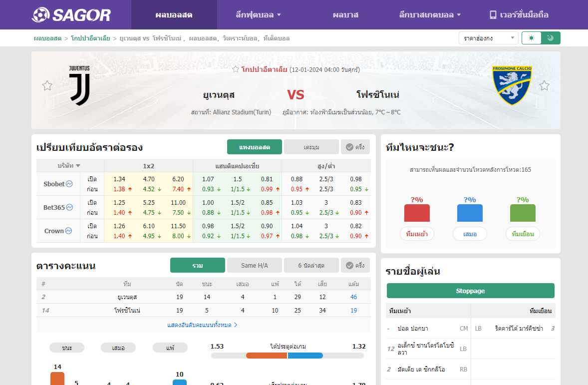The height and width of the screenshot is (385, 588).
Task: Switch to light mode sun icon
Action: point(532,38)
